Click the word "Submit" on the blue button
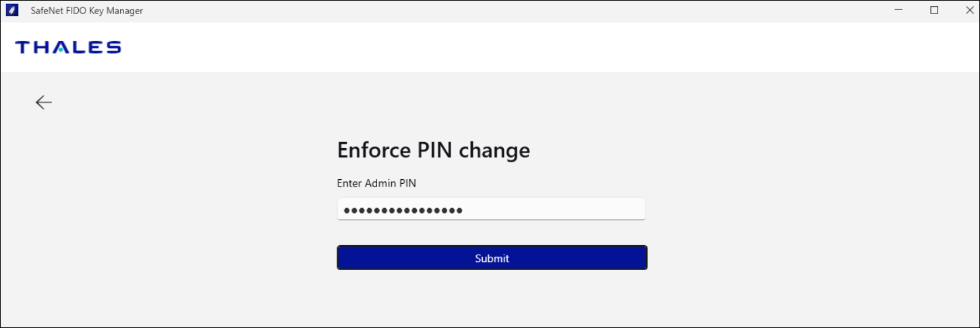Viewport: 980px width, 328px height. click(492, 258)
